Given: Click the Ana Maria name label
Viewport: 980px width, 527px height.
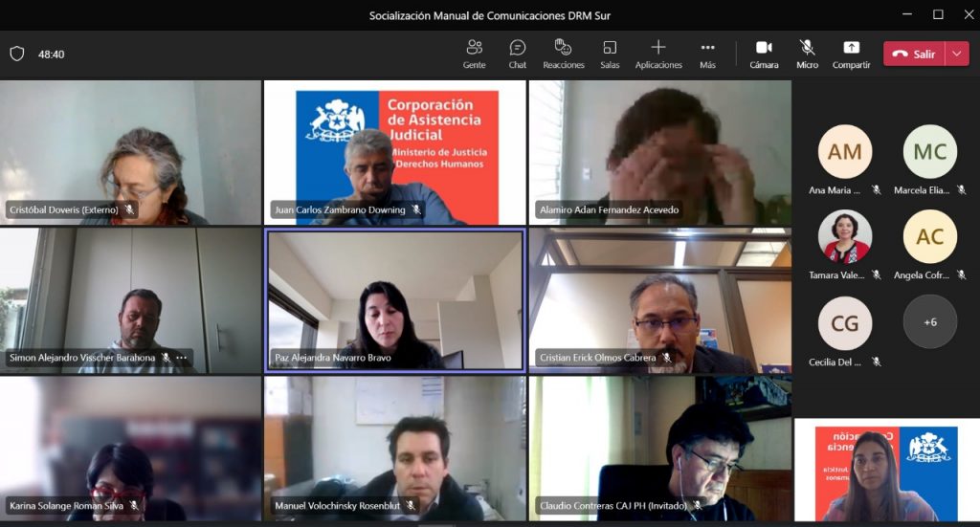Looking at the screenshot, I should point(835,189).
